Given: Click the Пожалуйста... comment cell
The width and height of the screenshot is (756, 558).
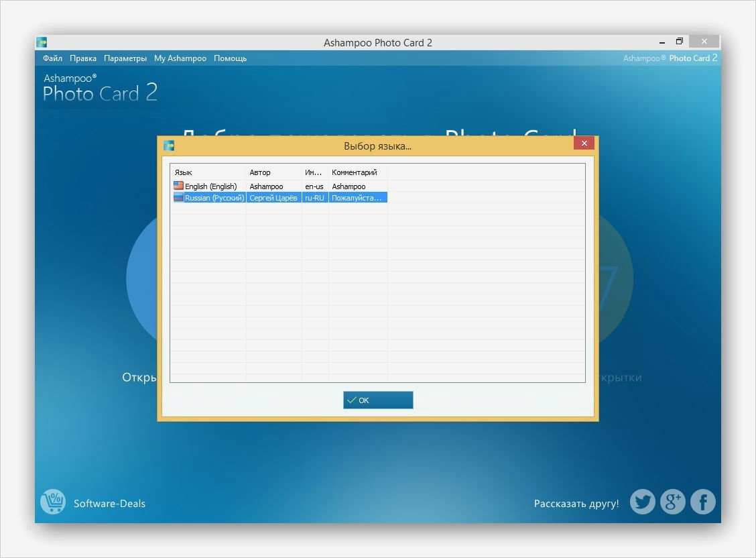Looking at the screenshot, I should point(358,198).
